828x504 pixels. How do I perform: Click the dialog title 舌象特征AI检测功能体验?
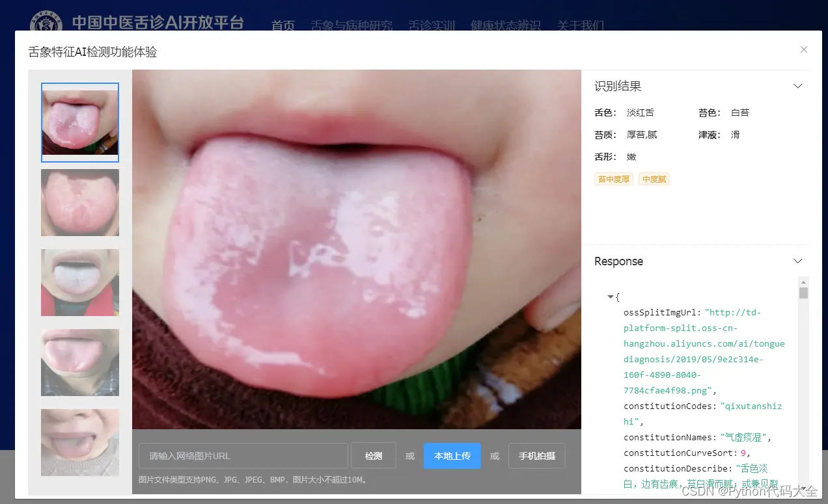92,52
